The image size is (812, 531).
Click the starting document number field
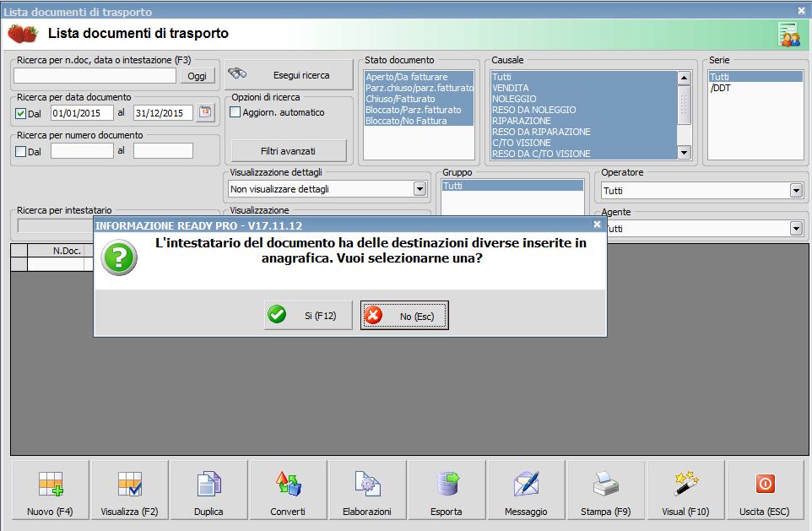(82, 151)
